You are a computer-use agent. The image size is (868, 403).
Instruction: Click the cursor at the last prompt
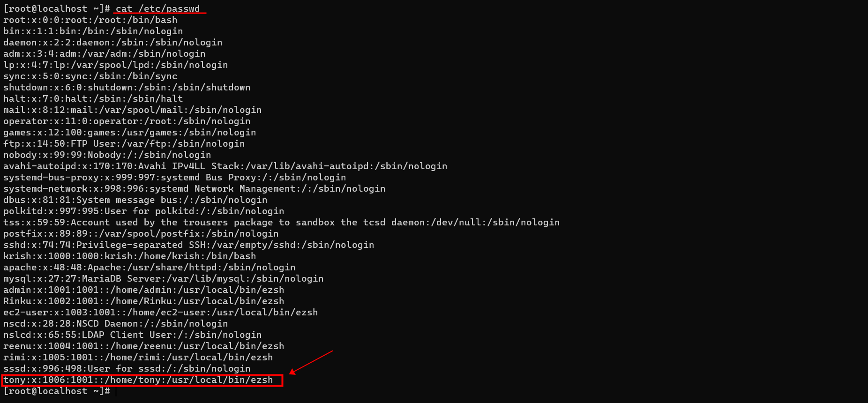pos(116,391)
